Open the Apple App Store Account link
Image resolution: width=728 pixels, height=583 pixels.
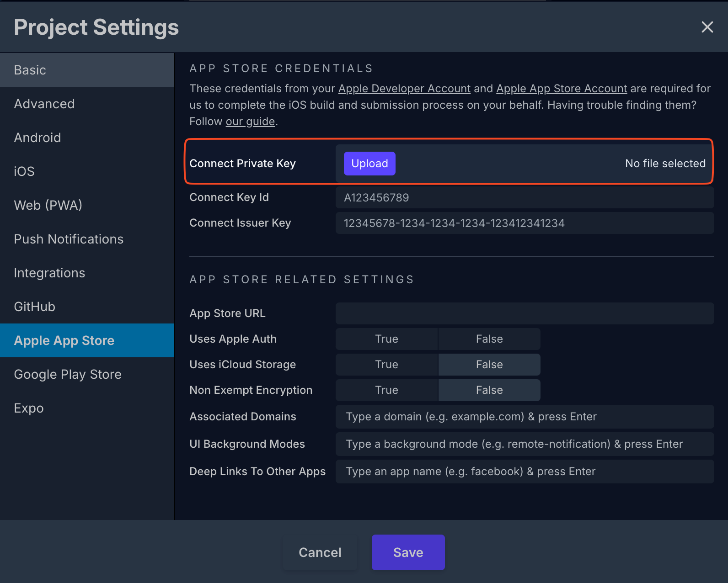pos(561,89)
